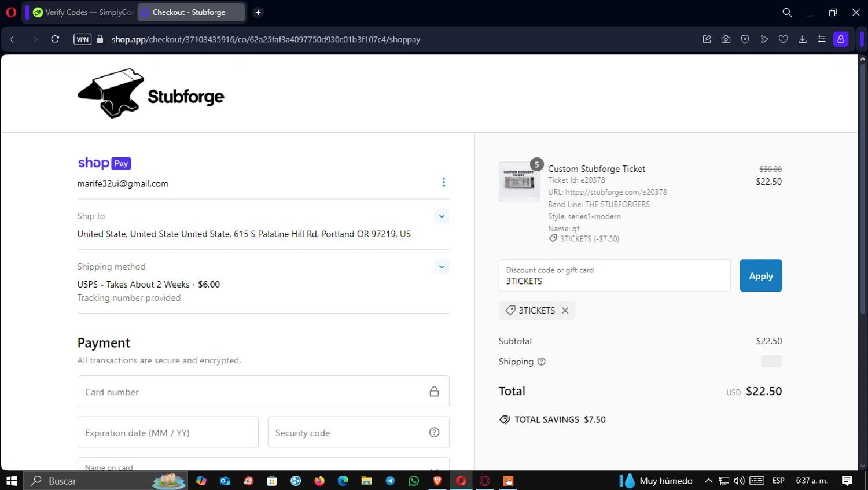Click the Shipping info help icon

point(542,362)
